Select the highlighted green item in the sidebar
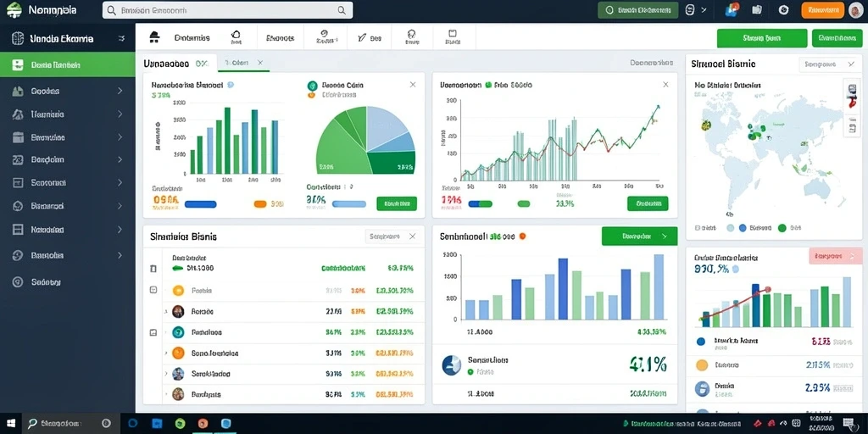Image resolution: width=868 pixels, height=434 pixels. [x=68, y=64]
